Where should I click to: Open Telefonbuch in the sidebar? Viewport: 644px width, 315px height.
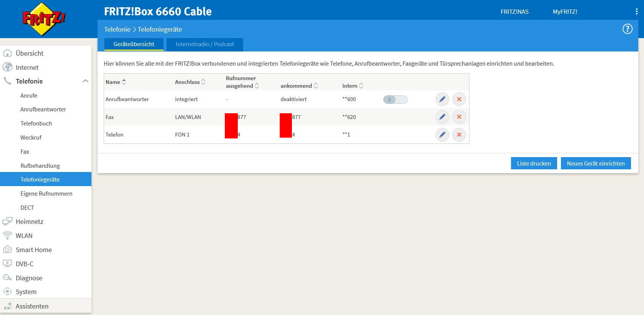36,123
